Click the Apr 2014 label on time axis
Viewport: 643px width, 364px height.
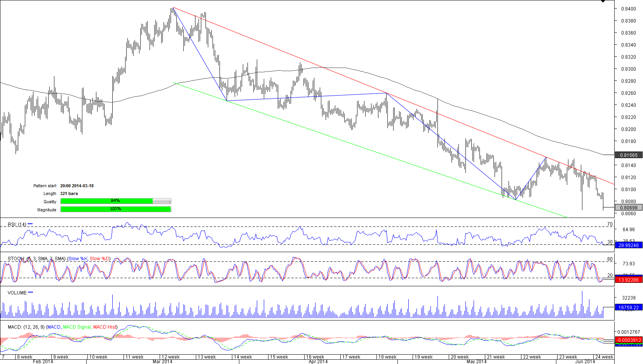pyautogui.click(x=318, y=362)
